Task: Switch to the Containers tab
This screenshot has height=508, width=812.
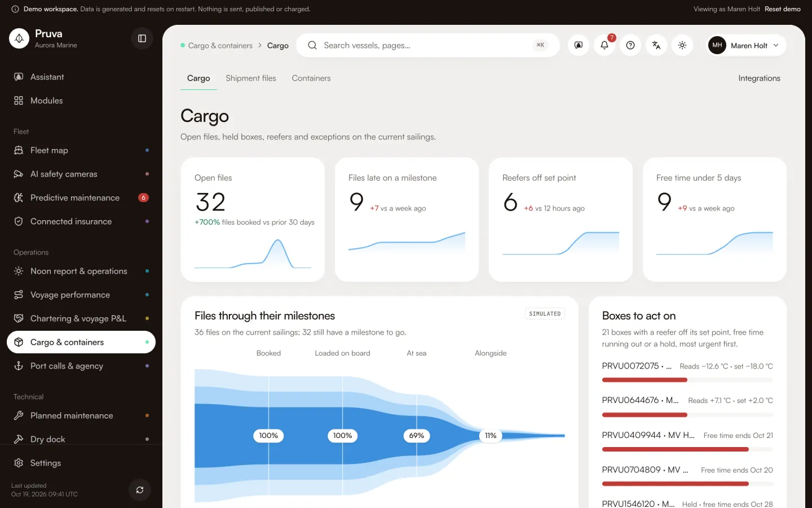Action: (x=311, y=78)
